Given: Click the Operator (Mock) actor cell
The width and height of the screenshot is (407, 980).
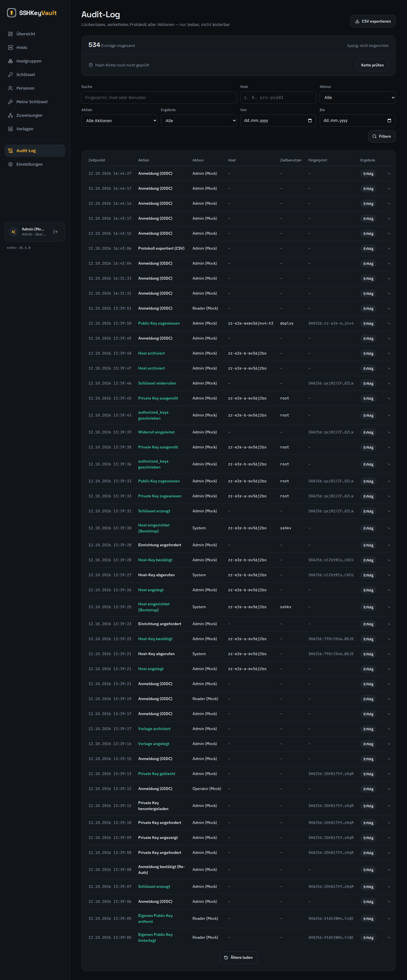Looking at the screenshot, I should click(x=207, y=789).
